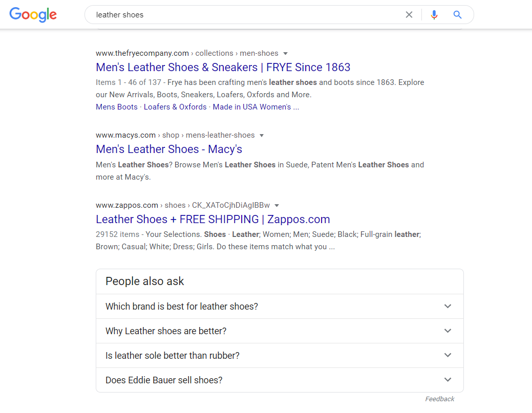This screenshot has height=413, width=532.
Task: Follow the Loafers & Oxfords sitelink
Action: [x=175, y=107]
